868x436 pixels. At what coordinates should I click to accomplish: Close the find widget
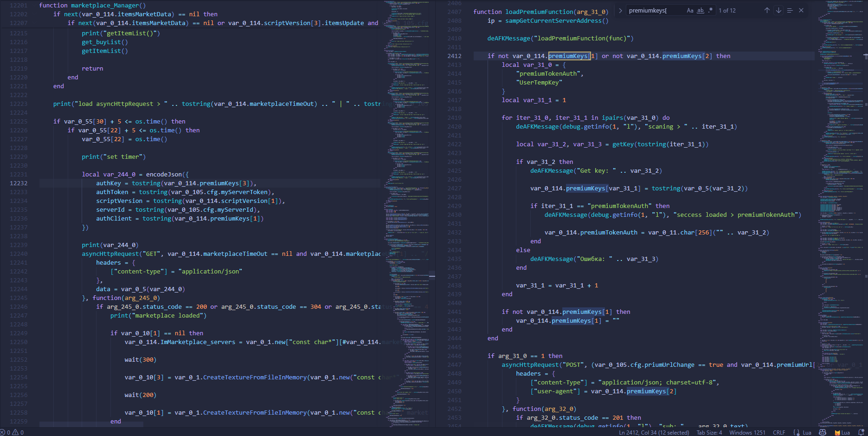click(x=801, y=10)
